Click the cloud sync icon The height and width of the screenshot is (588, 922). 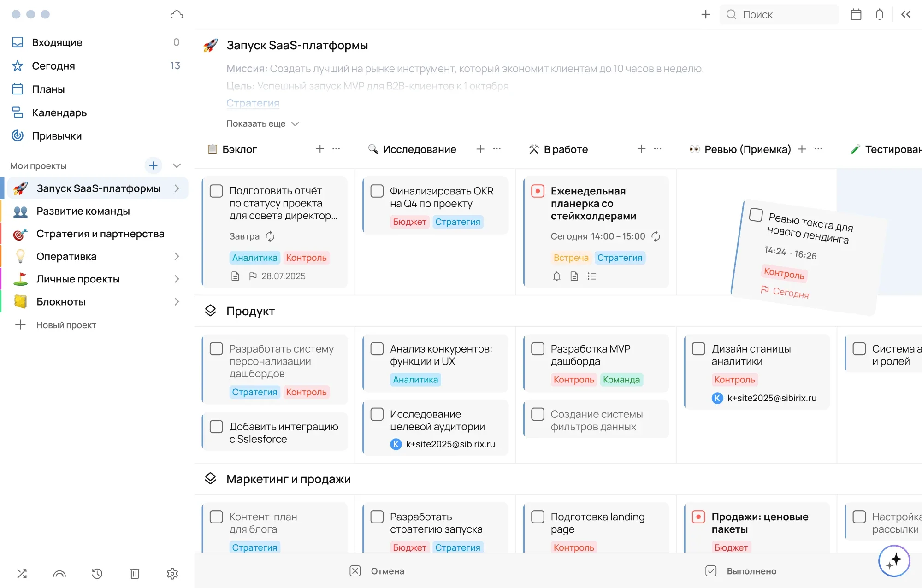coord(177,14)
